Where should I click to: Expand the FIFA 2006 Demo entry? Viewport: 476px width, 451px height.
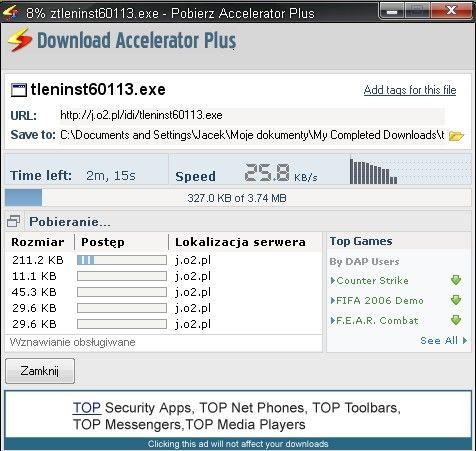(x=377, y=300)
